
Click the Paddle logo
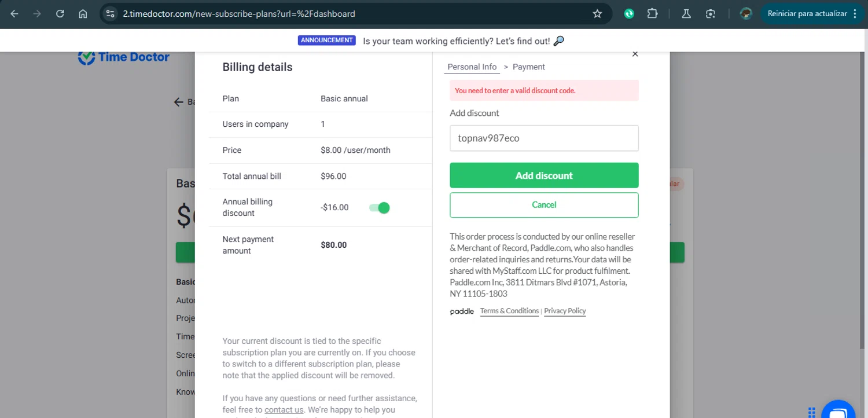pyautogui.click(x=462, y=311)
